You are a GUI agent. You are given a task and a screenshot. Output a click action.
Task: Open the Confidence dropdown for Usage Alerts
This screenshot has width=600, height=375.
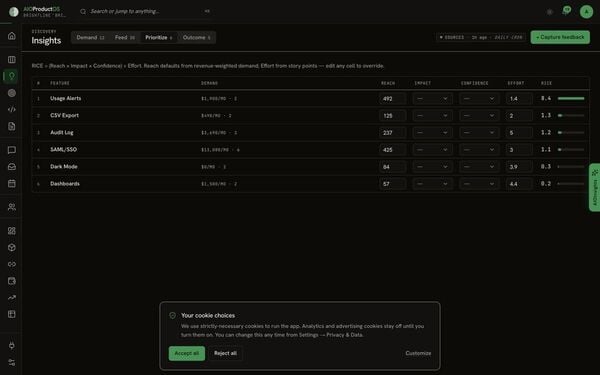point(479,99)
